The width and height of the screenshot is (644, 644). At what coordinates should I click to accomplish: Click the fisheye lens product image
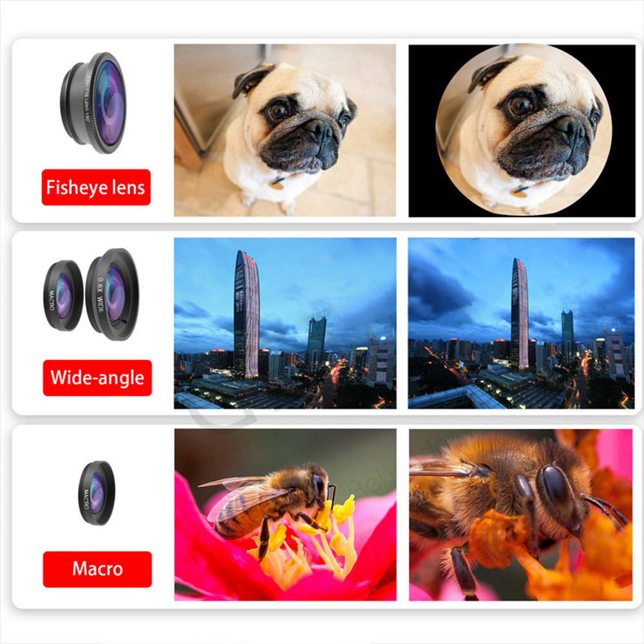coord(93,102)
